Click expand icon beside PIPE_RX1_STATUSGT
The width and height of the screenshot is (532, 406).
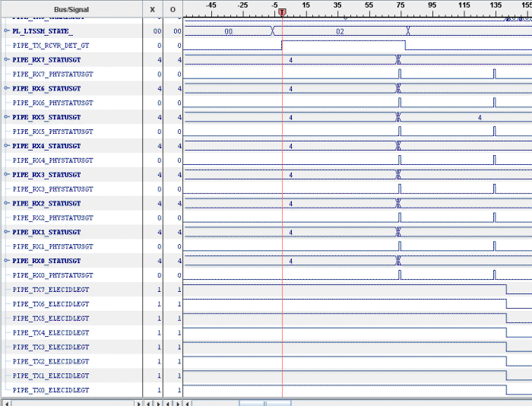[7, 232]
